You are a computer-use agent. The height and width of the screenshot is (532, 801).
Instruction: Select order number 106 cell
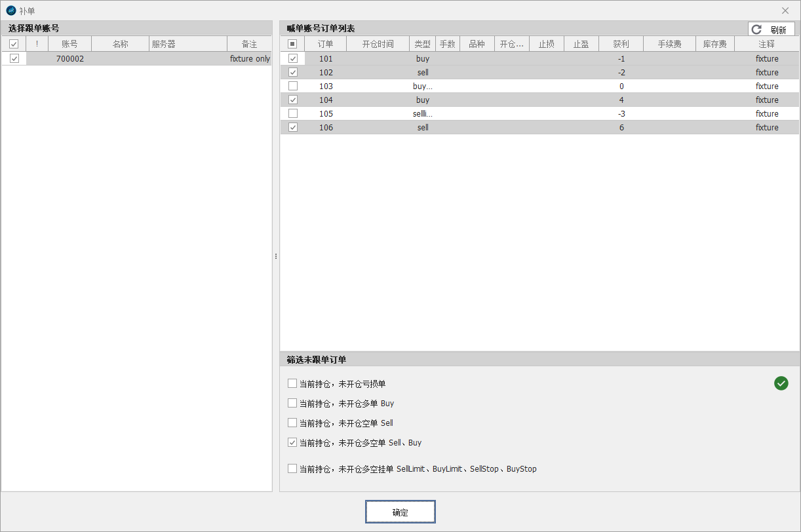(x=326, y=127)
